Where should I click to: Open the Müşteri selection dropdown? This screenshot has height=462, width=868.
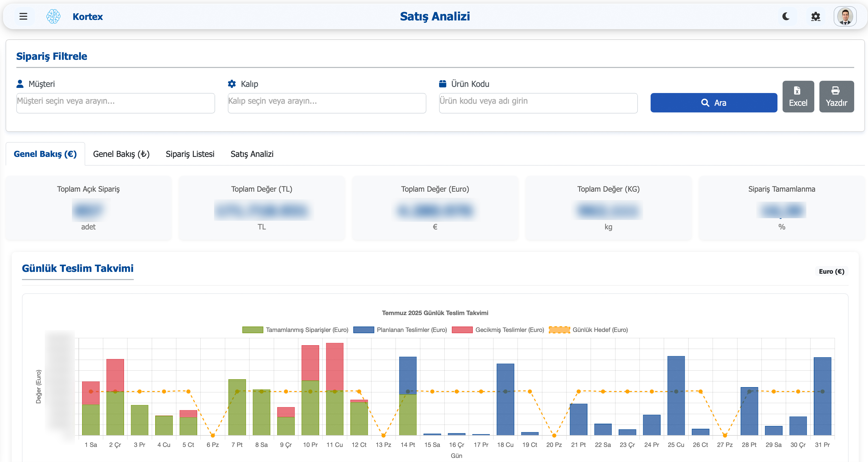(116, 103)
